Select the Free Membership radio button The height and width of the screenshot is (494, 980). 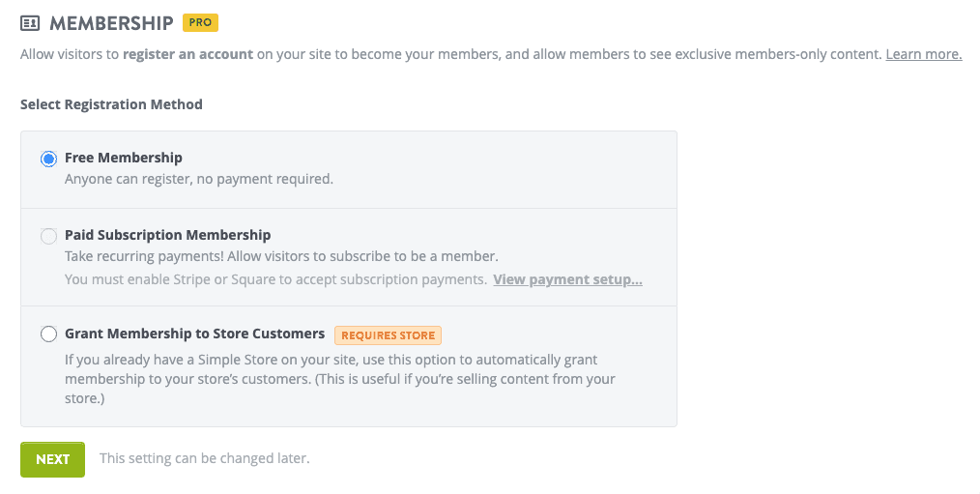pos(48,159)
